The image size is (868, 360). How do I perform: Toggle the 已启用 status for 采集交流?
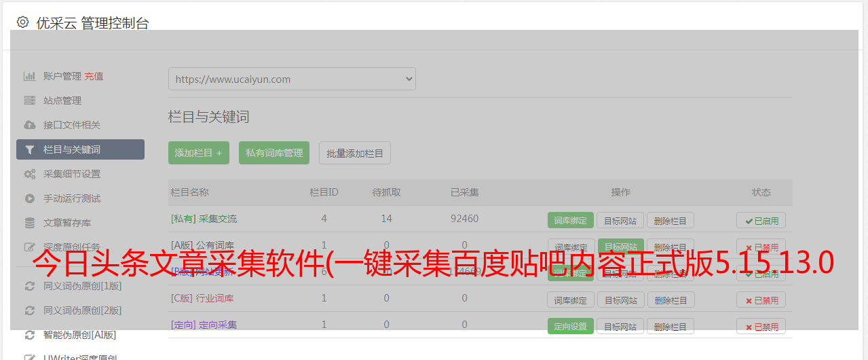761,220
